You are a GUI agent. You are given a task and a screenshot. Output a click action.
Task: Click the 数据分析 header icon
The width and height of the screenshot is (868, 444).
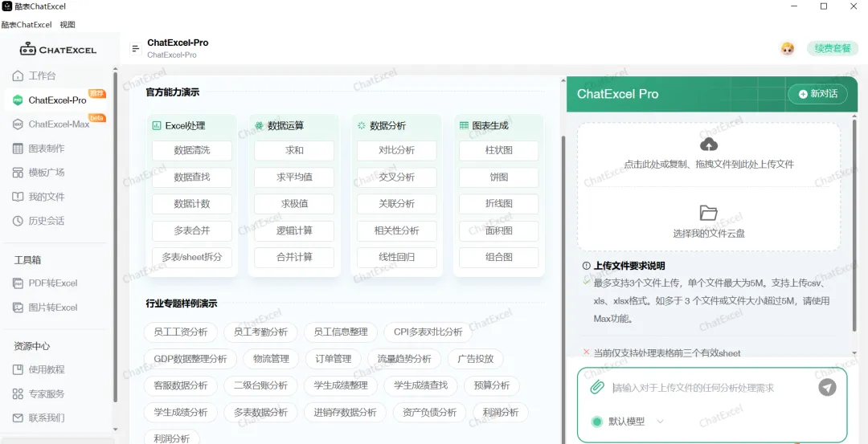tap(361, 125)
